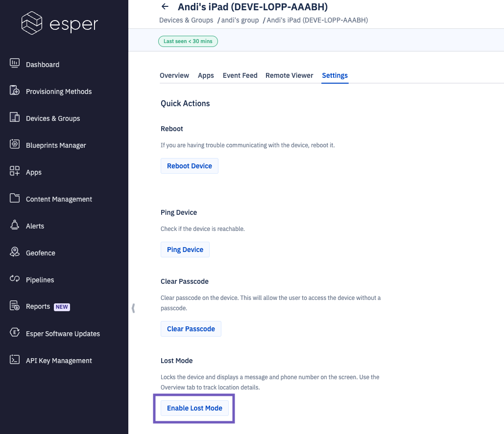The image size is (504, 434).
Task: Switch to the Event Feed tab
Action: (x=240, y=75)
